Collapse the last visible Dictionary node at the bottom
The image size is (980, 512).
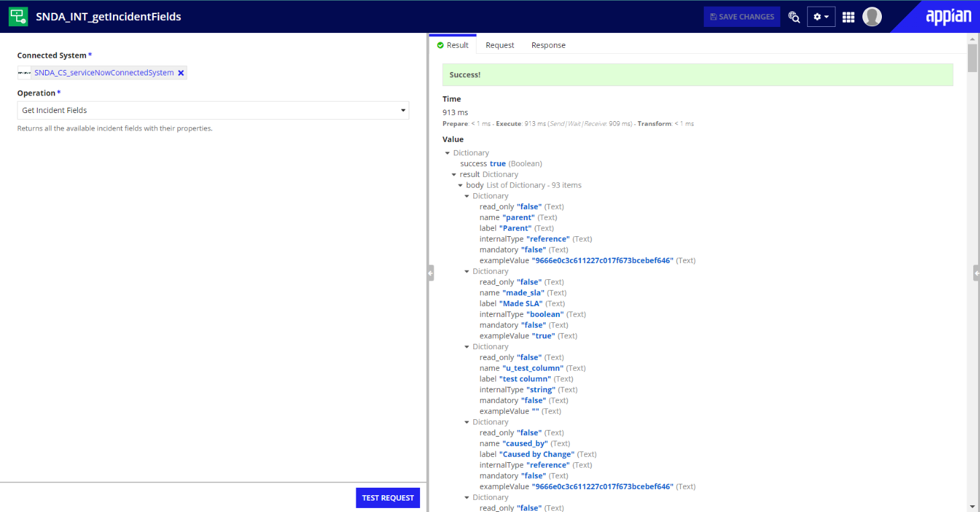pos(467,498)
